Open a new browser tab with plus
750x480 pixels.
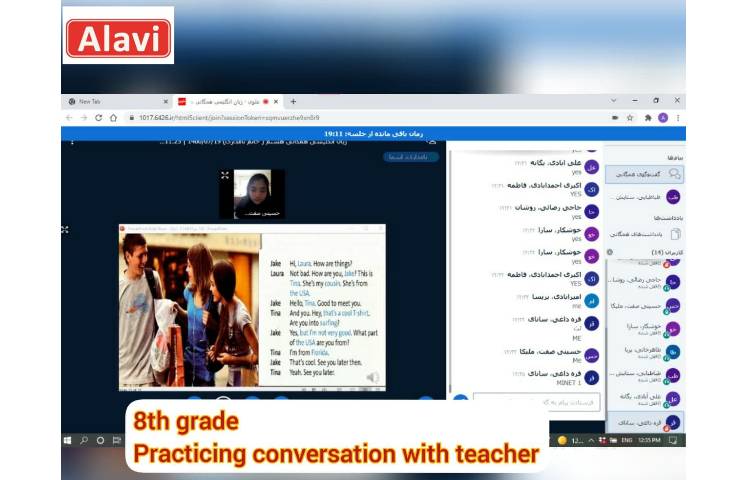click(293, 101)
